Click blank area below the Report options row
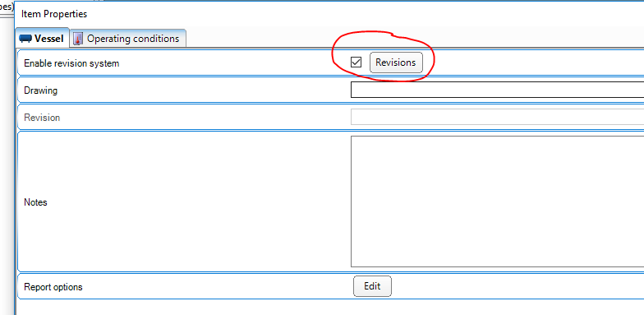Screen dimensions: 644x315 click(329, 308)
